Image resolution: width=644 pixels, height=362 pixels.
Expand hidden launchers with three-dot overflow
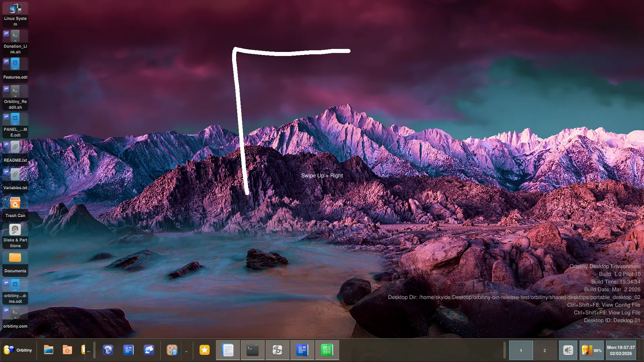coord(89,351)
